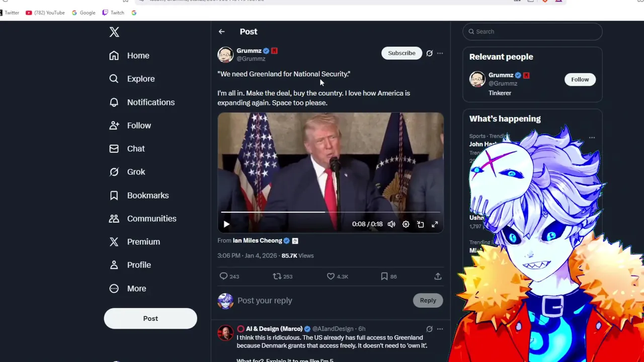Image resolution: width=644 pixels, height=362 pixels.
Task: Open What's happening trend options dots
Action: [592, 137]
